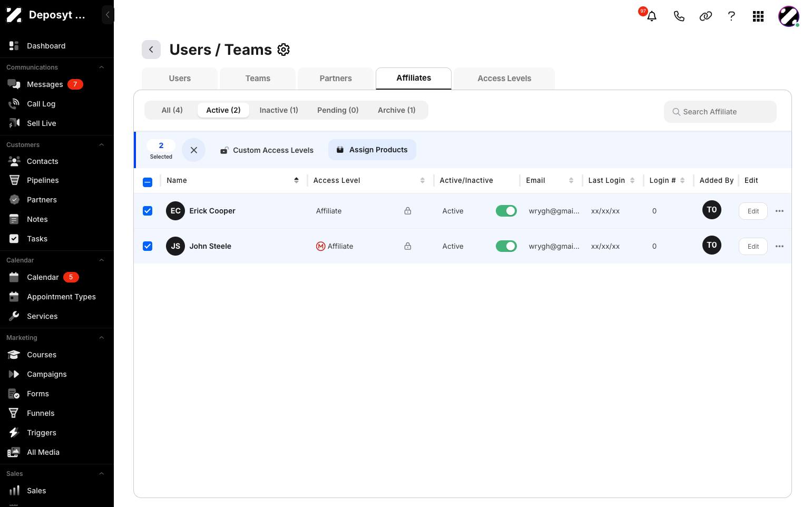812x507 pixels.
Task: Edit Erick Cooper's affiliate record
Action: [753, 211]
